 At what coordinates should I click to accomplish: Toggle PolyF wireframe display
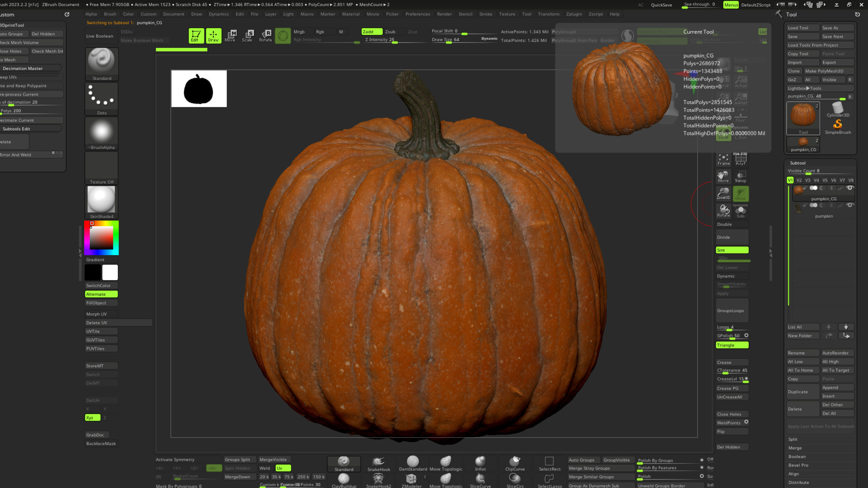[740, 159]
